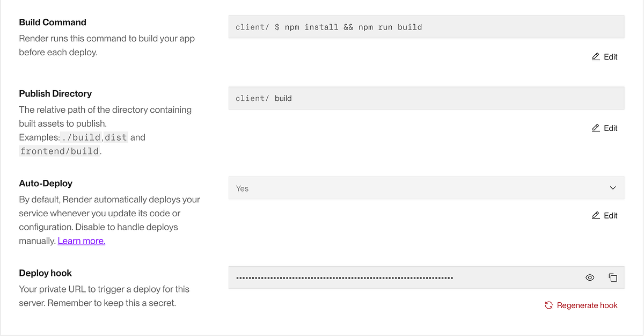Click the Edit button under the build command field
Image resolution: width=644 pixels, height=336 pixels.
pos(604,56)
